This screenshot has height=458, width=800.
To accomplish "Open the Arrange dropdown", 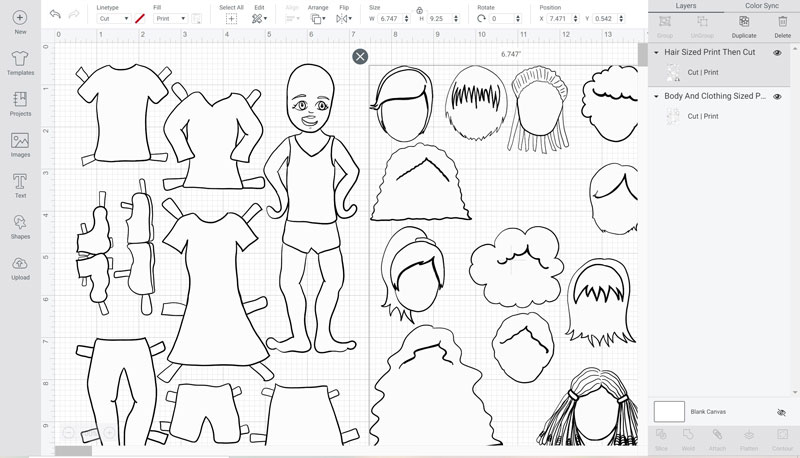I will tap(318, 19).
